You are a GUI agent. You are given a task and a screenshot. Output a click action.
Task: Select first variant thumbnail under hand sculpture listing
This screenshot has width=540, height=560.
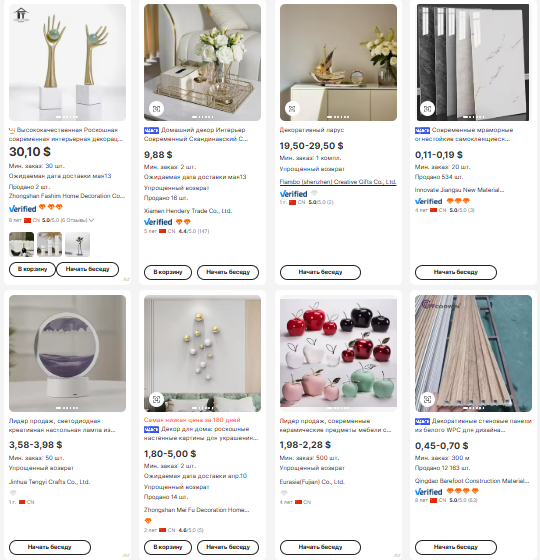pyautogui.click(x=21, y=244)
